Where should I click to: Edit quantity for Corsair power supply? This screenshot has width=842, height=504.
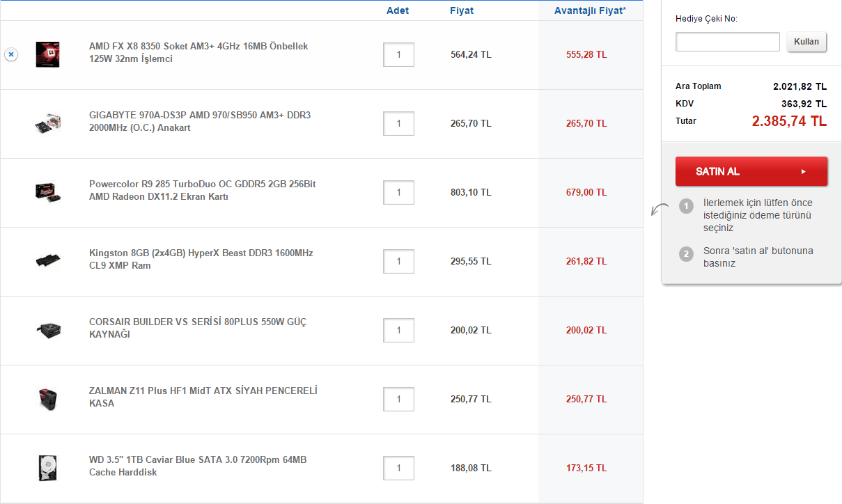(398, 330)
